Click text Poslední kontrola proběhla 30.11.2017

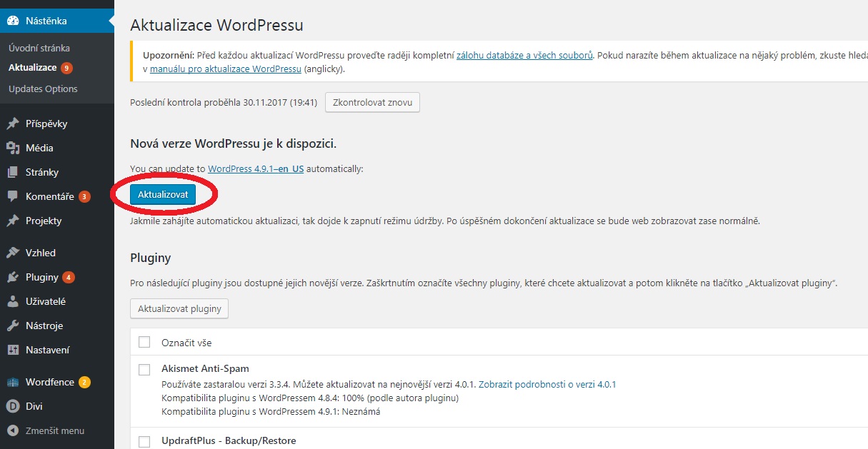click(x=223, y=103)
